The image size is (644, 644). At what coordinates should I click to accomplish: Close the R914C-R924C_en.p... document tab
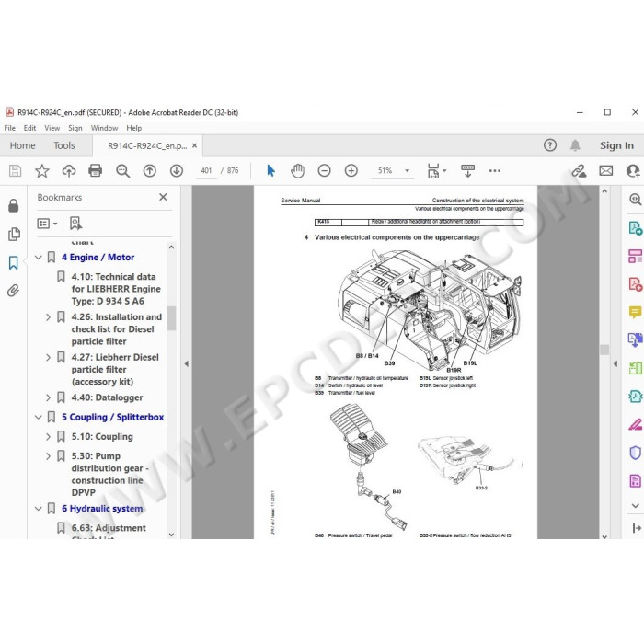click(195, 145)
